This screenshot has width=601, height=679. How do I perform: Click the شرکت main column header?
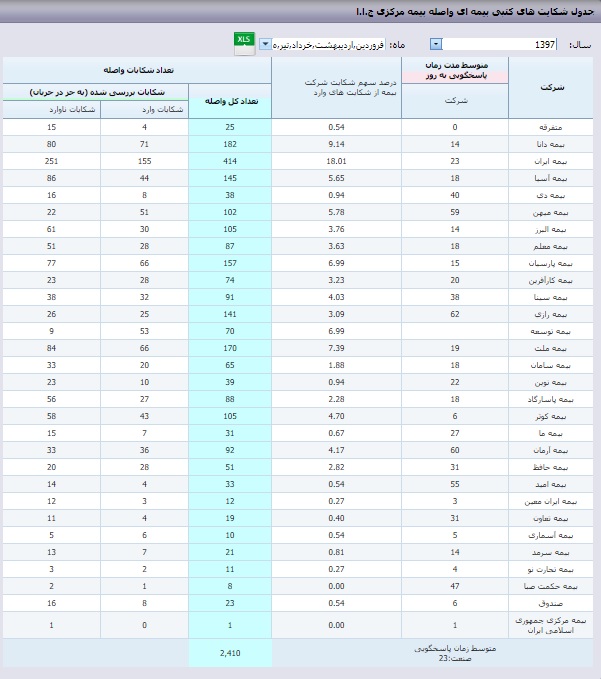point(552,88)
